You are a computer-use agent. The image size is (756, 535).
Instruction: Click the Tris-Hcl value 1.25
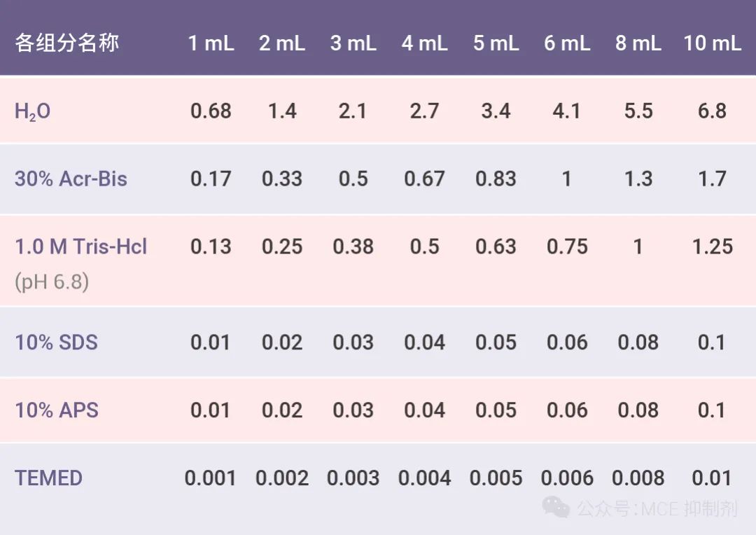(x=712, y=246)
